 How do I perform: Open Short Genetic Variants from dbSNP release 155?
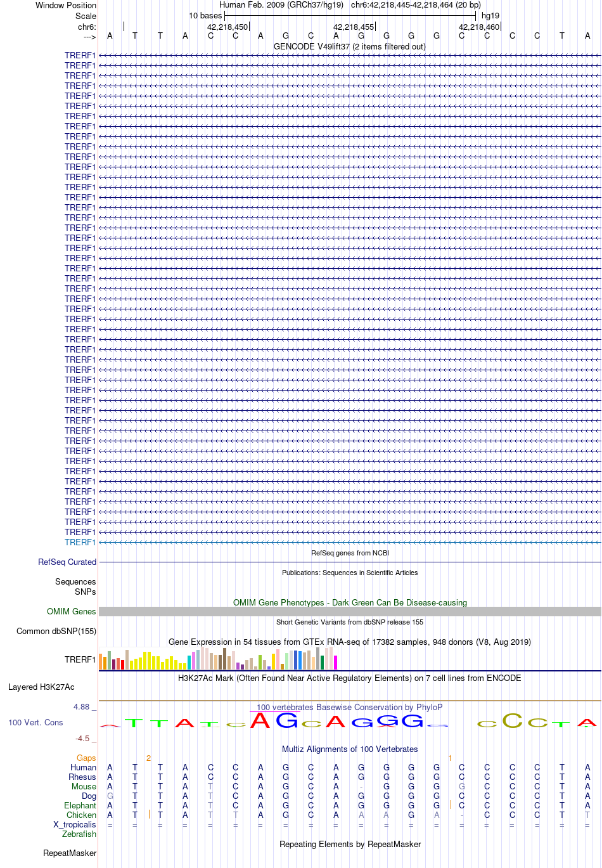tap(350, 622)
